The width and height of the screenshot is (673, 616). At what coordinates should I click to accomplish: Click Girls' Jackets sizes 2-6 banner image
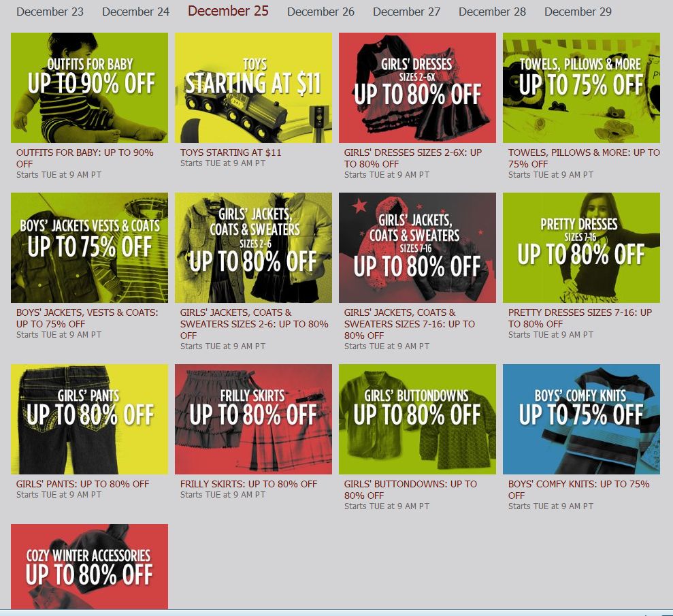tap(253, 248)
